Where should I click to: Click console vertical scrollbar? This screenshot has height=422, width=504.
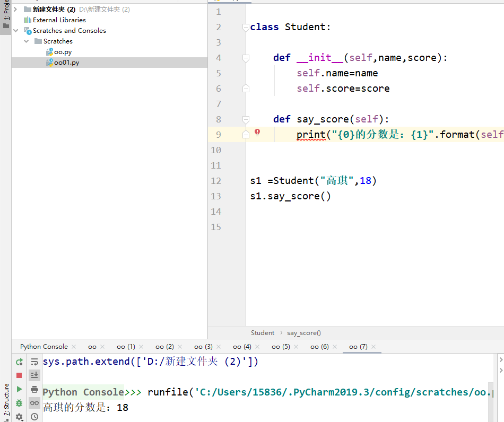pyautogui.click(x=491, y=401)
